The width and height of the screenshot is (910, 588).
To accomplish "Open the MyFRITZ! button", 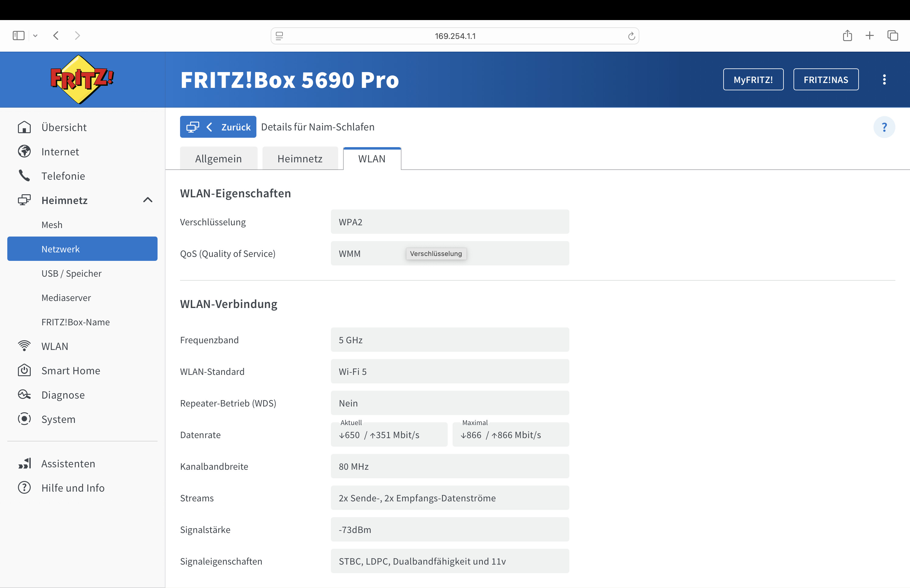I will [753, 79].
